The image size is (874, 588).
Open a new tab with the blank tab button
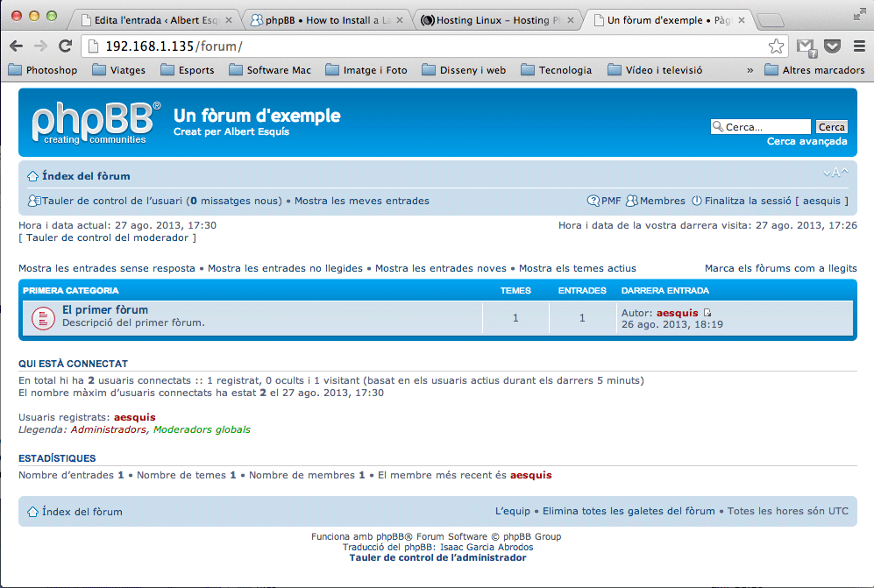(x=771, y=21)
